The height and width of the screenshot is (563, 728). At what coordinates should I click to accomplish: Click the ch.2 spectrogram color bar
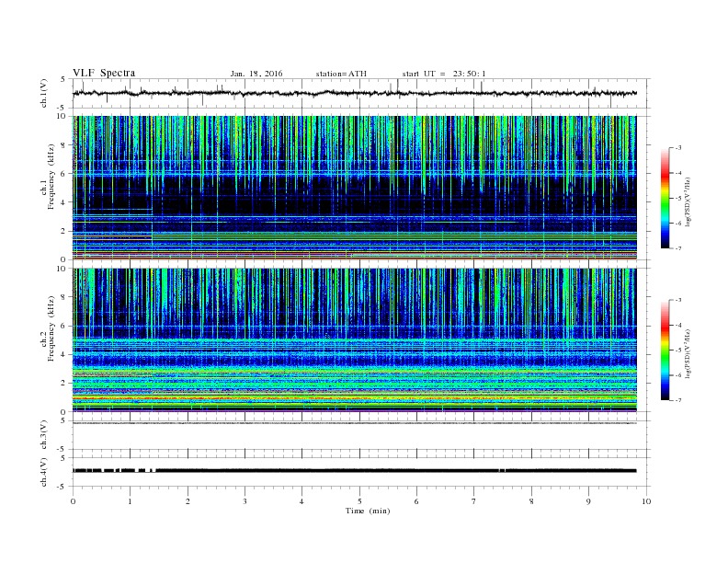[x=665, y=350]
